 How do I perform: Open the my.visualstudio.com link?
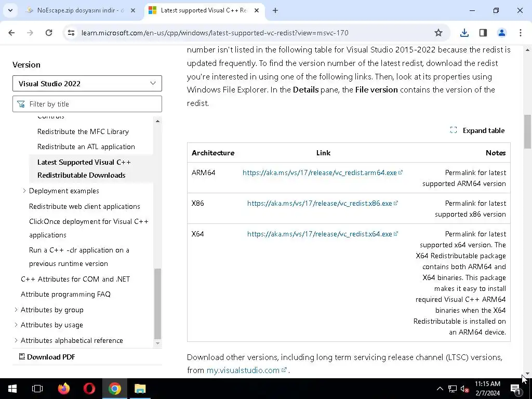click(x=247, y=370)
